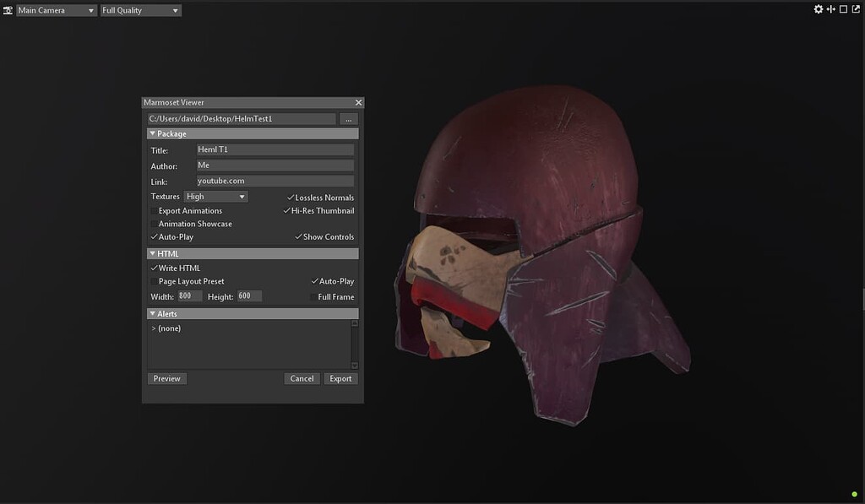Screen dimensions: 865x504
Task: Open the viewport settings gear icon
Action: 817,8
